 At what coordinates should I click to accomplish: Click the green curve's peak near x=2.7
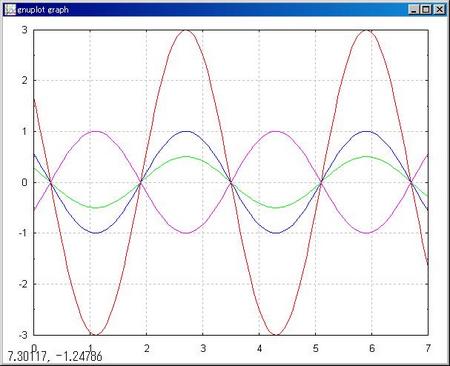point(186,157)
